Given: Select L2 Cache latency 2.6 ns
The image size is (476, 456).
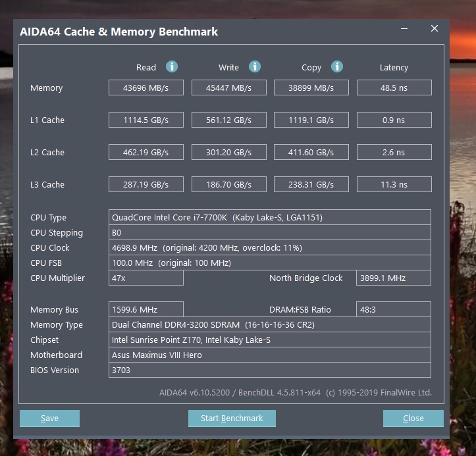Looking at the screenshot, I should [394, 152].
